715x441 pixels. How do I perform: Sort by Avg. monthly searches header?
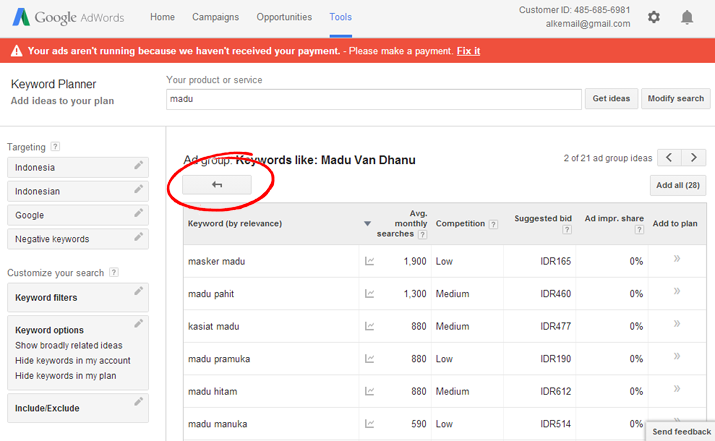pyautogui.click(x=402, y=223)
